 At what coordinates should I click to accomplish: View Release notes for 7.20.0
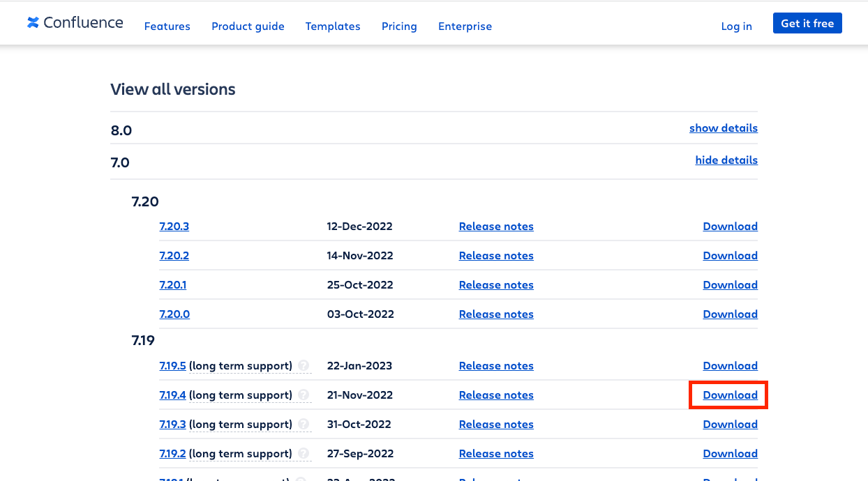pos(496,314)
